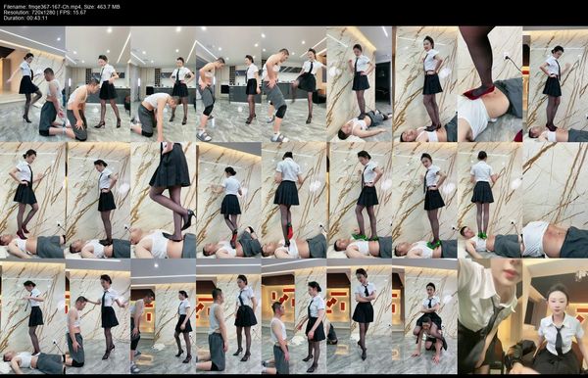Open the frame with kneeling man by kitchen background
The width and height of the screenshot is (588, 378).
[97, 84]
